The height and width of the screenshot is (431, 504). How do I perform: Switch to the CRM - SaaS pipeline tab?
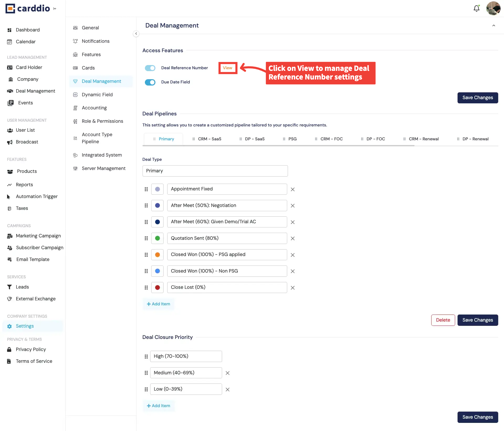209,139
